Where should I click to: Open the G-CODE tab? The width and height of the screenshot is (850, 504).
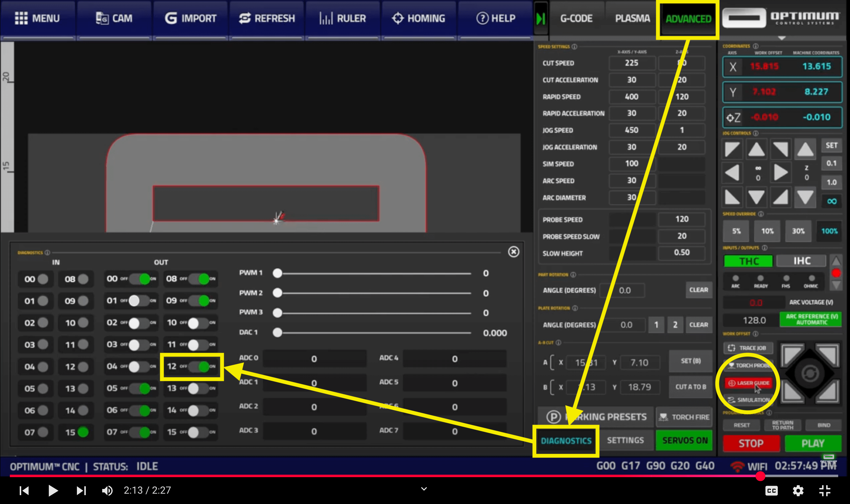click(x=576, y=18)
